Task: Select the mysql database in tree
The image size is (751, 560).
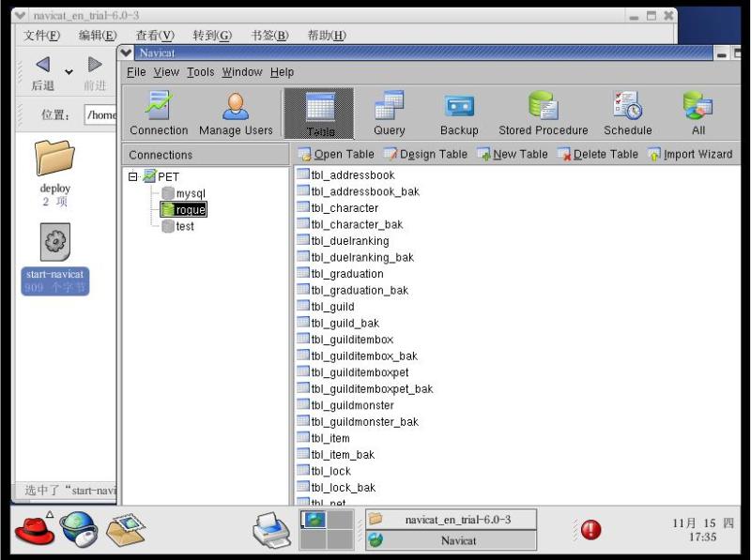Action: coord(191,193)
